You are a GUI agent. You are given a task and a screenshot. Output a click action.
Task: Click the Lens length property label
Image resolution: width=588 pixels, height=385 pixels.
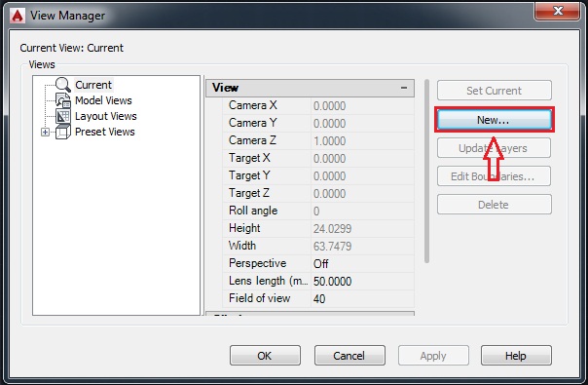268,281
